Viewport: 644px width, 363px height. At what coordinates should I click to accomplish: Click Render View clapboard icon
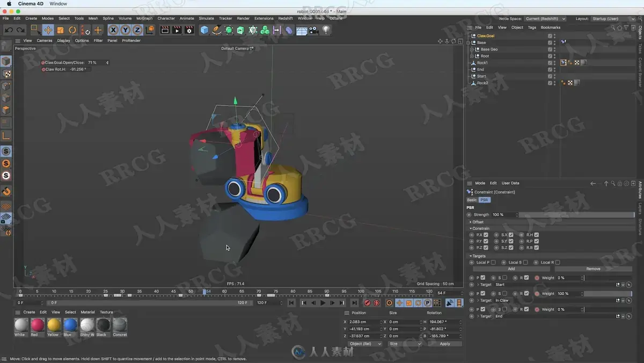[165, 30]
